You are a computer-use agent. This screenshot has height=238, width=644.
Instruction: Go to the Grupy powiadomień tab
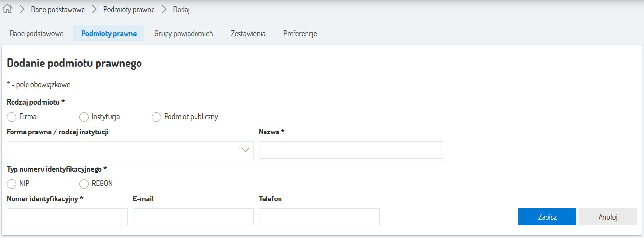coord(183,34)
